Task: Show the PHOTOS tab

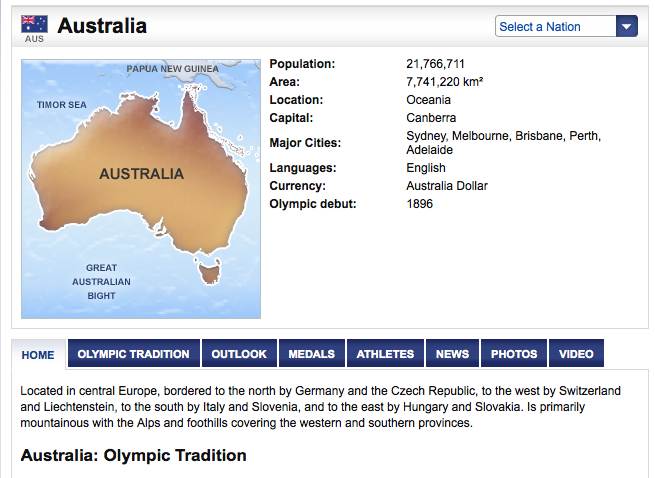Action: point(514,354)
